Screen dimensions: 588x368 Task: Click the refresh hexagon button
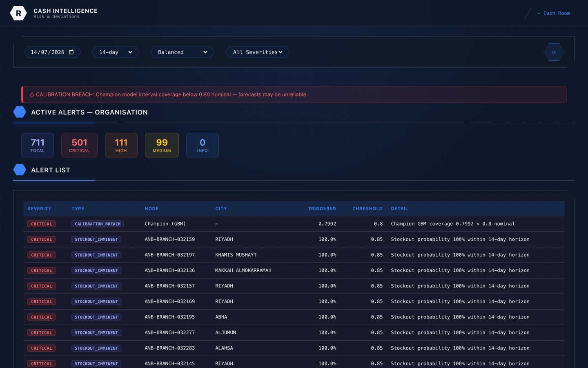coord(554,52)
